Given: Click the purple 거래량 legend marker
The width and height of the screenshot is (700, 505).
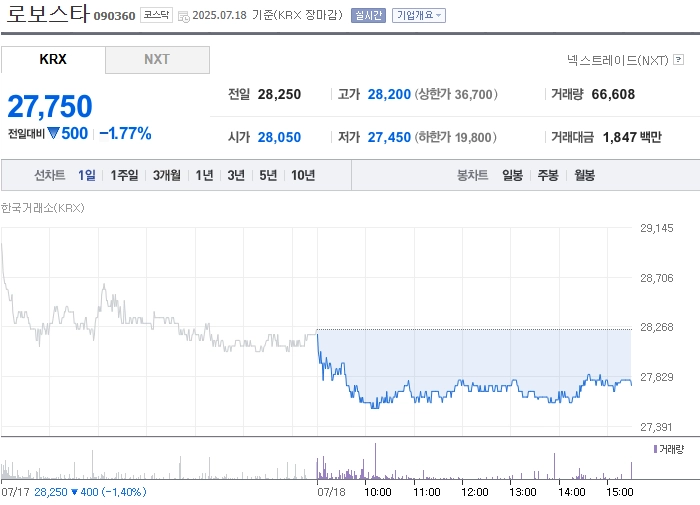Looking at the screenshot, I should [x=655, y=449].
